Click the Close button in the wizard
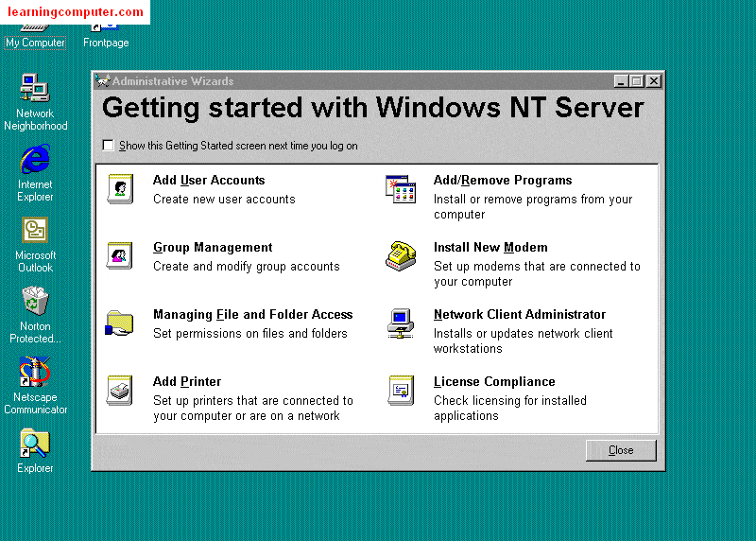 [621, 450]
